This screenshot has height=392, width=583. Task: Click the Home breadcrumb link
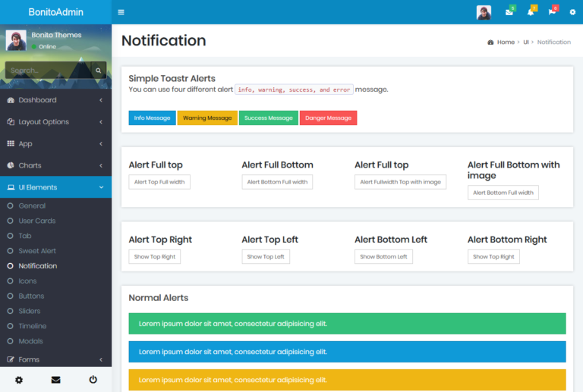pos(506,42)
